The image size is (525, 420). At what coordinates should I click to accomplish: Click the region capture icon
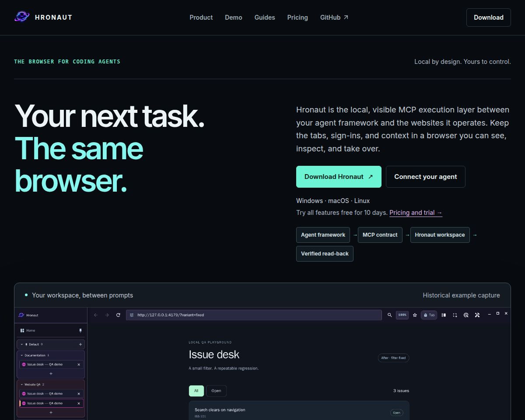coord(455,315)
